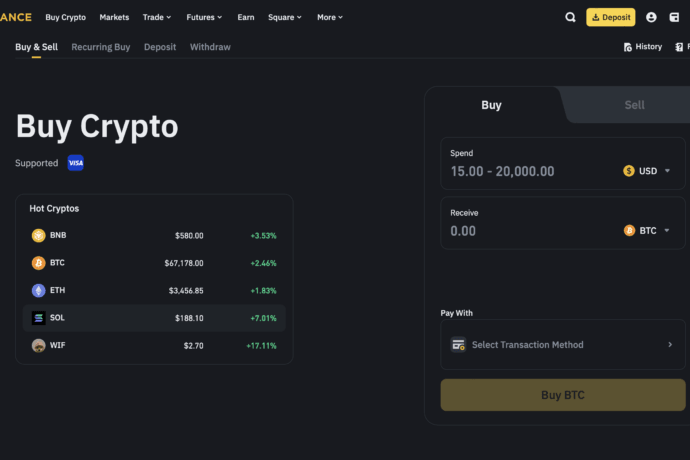690x460 pixels.
Task: Click the SOL coin icon
Action: (x=38, y=318)
